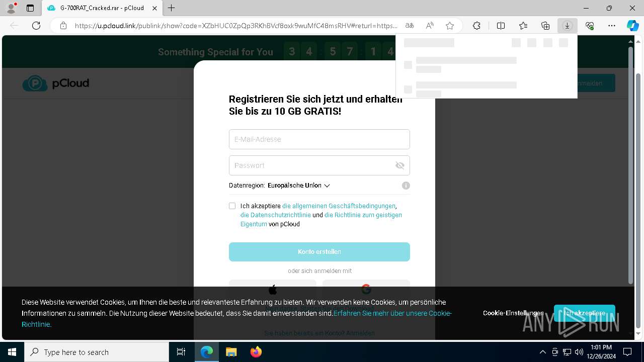Open File Explorer from the taskbar
This screenshot has height=362, width=644.
231,352
